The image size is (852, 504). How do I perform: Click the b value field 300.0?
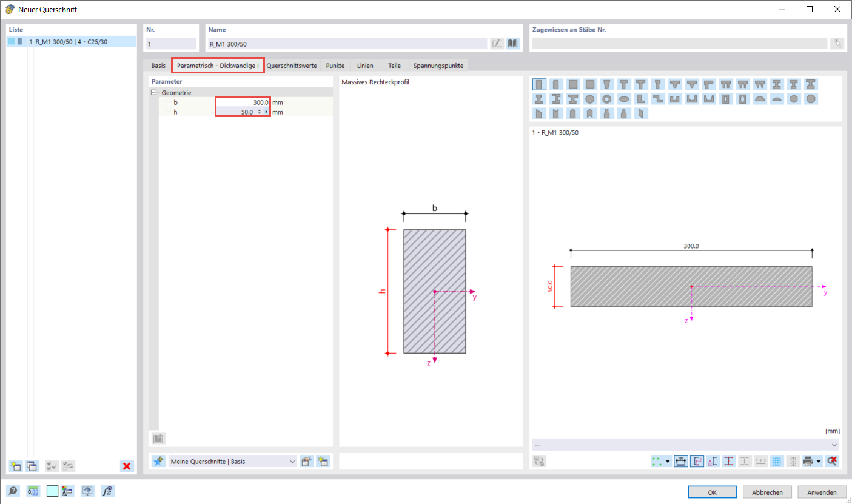point(243,102)
